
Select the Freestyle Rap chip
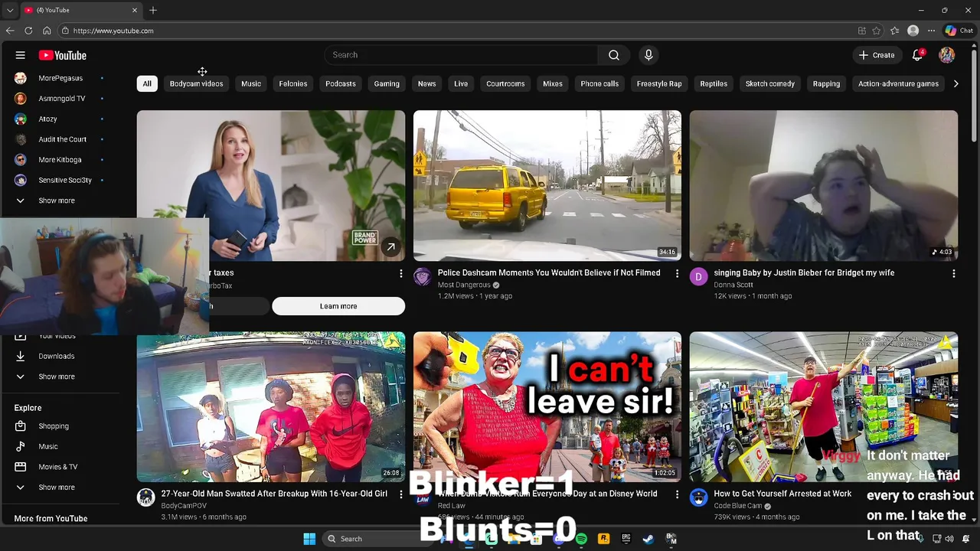click(659, 83)
